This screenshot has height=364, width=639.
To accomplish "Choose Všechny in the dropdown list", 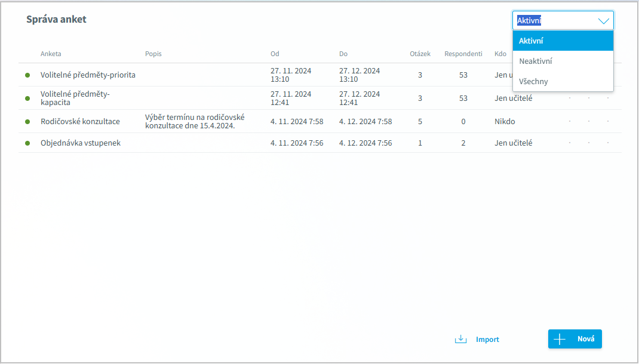I will click(x=563, y=81).
